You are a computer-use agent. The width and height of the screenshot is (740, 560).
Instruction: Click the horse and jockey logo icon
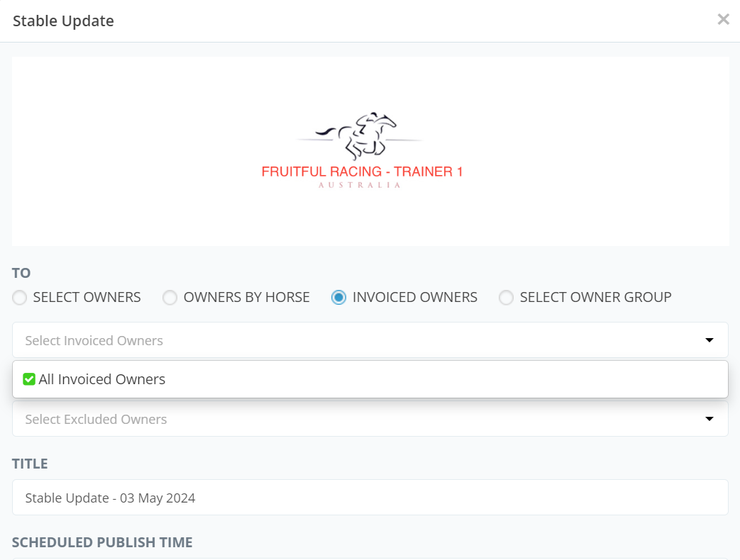pyautogui.click(x=360, y=135)
